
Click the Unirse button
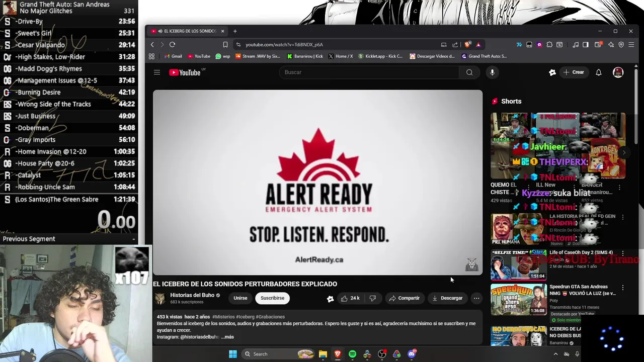(240, 298)
